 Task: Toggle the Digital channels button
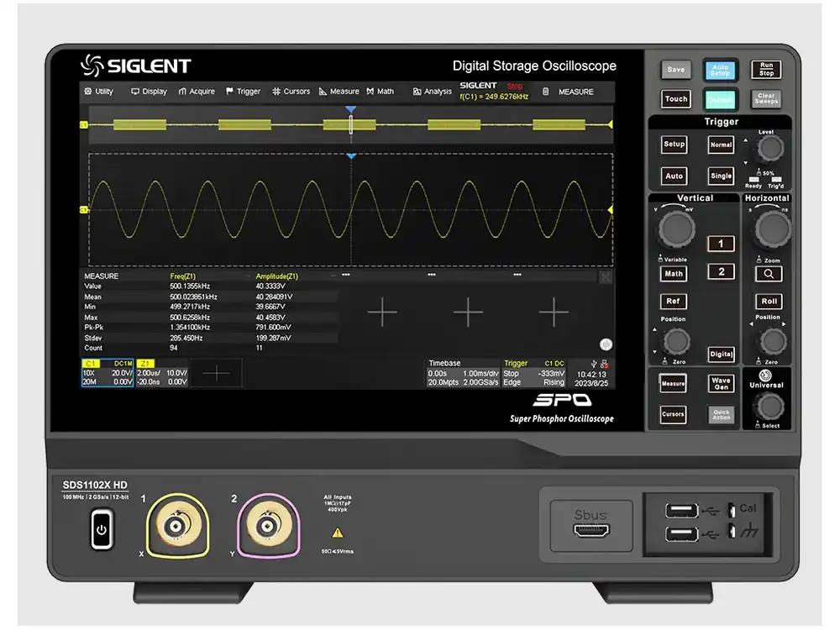tap(721, 354)
